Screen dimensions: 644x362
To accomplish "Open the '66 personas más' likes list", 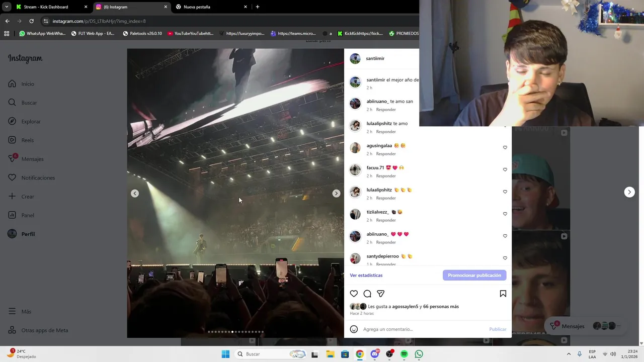I will pyautogui.click(x=441, y=307).
